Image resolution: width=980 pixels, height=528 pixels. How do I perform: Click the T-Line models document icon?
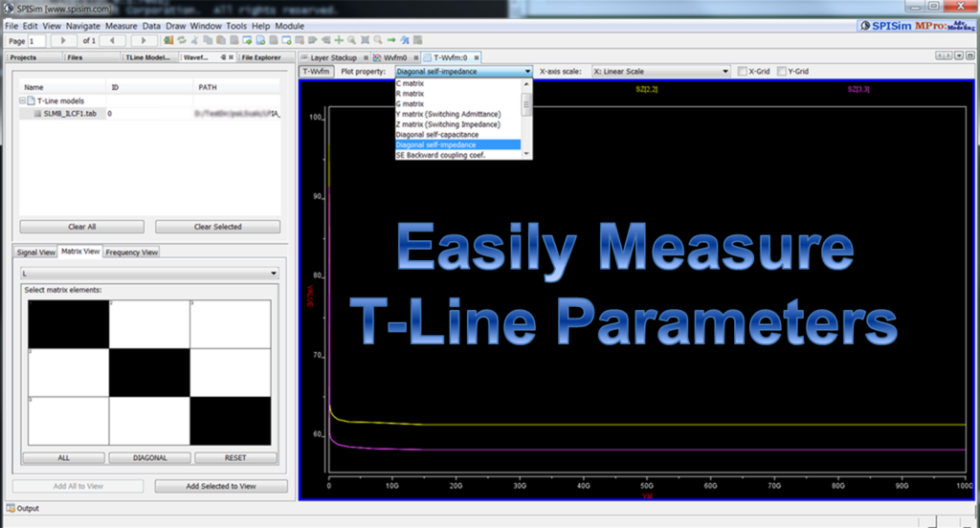click(x=31, y=100)
